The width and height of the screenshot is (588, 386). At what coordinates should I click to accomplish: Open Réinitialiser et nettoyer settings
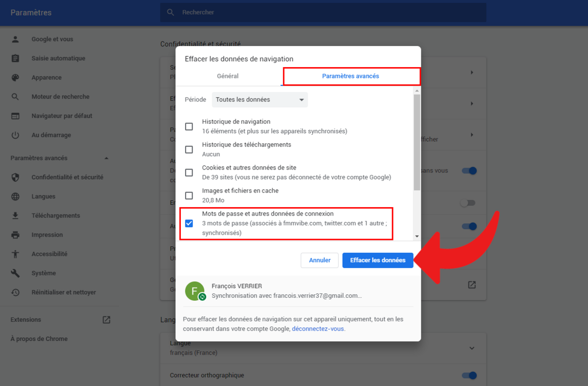pos(64,292)
